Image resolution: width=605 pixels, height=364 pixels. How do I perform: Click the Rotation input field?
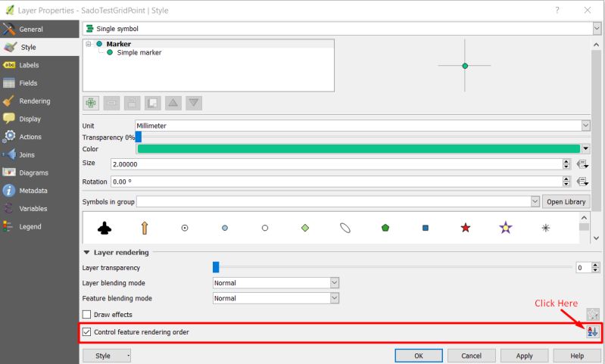tap(336, 182)
